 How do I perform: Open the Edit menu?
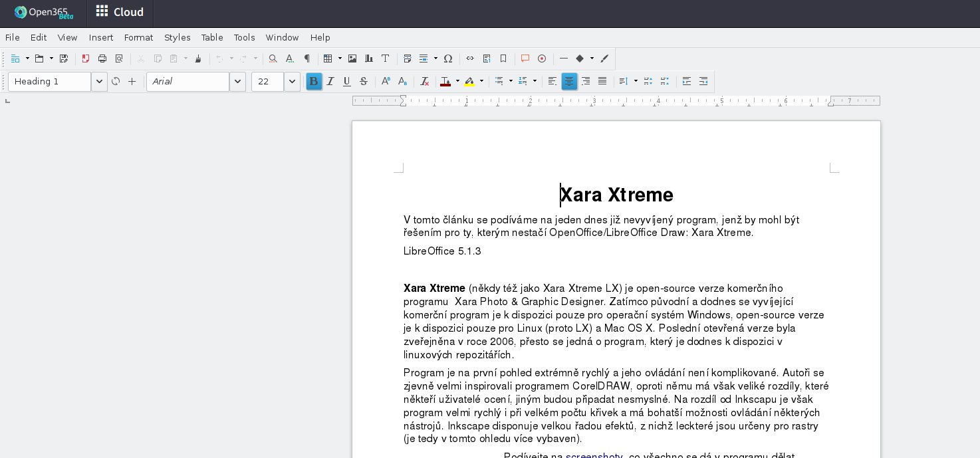39,37
